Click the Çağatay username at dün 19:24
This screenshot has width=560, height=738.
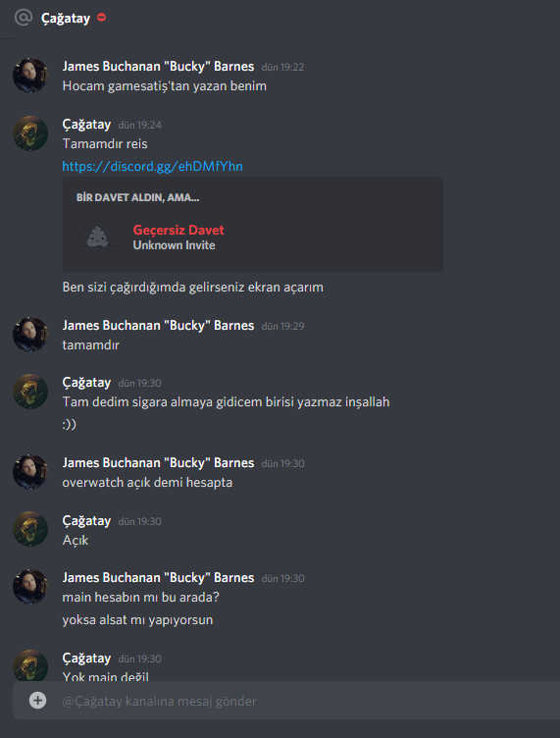click(86, 125)
